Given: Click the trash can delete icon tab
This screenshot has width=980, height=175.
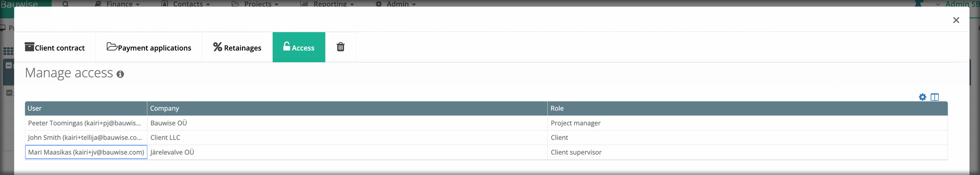Looking at the screenshot, I should (x=340, y=47).
